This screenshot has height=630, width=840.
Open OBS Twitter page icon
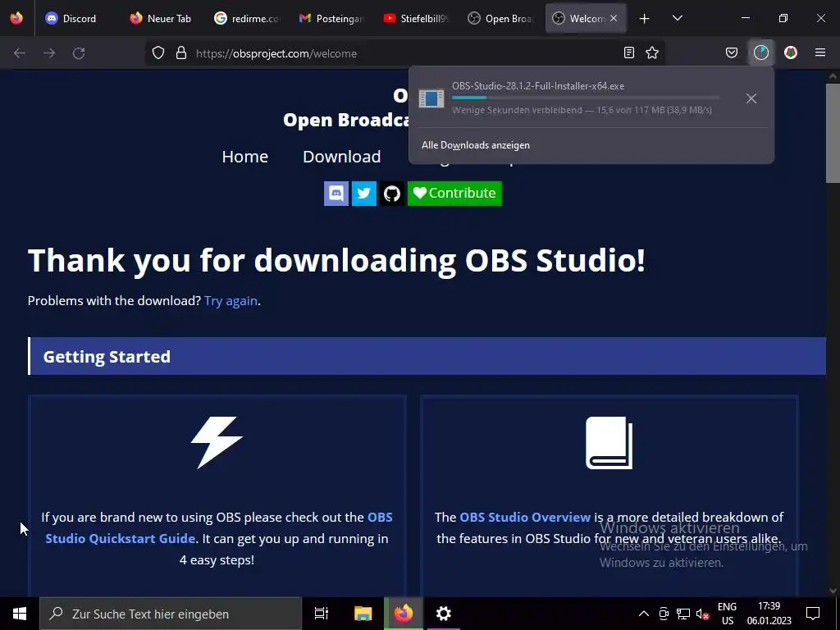[364, 193]
